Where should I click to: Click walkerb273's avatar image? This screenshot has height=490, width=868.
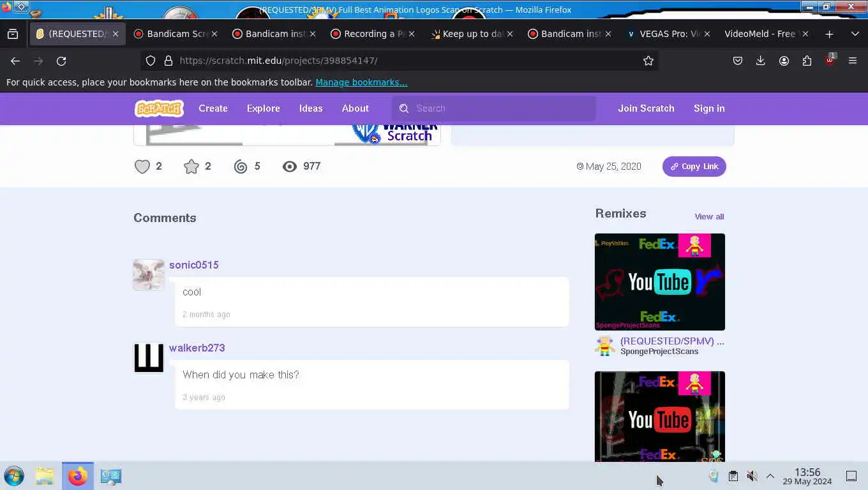point(149,358)
